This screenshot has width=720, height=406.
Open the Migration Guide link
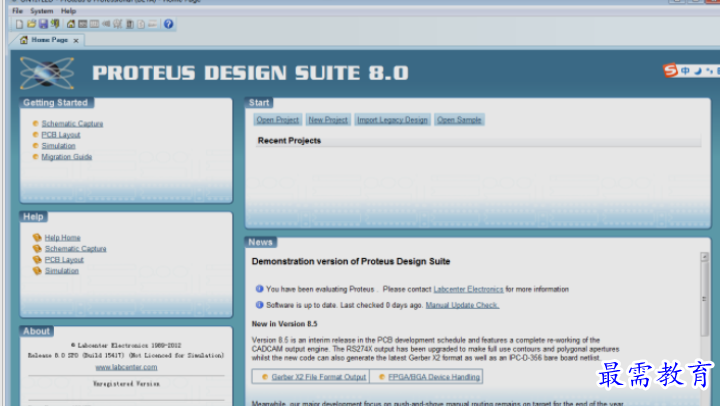point(67,157)
